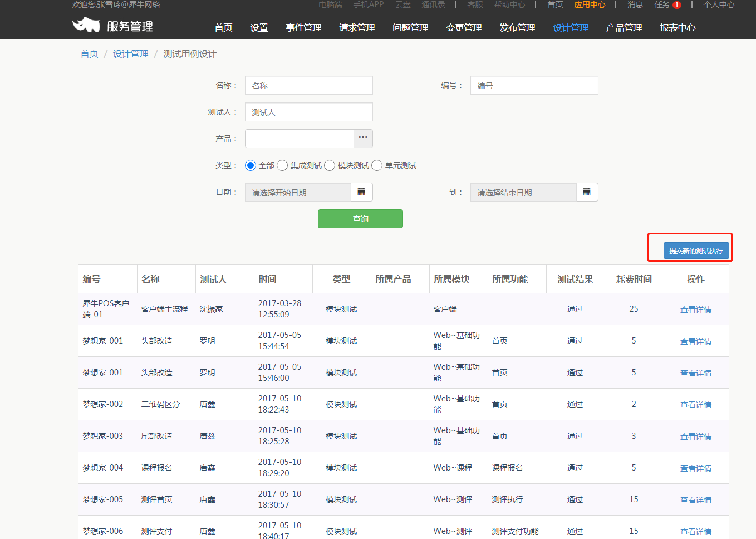Screen dimensions: 756x539
Task: Click 设计管理 breadcrumb link
Action: 131,53
